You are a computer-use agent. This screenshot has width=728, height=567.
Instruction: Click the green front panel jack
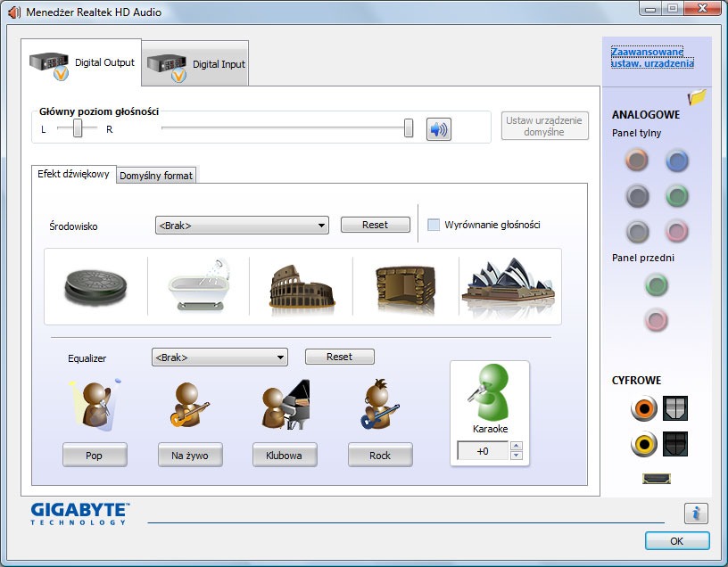657,285
